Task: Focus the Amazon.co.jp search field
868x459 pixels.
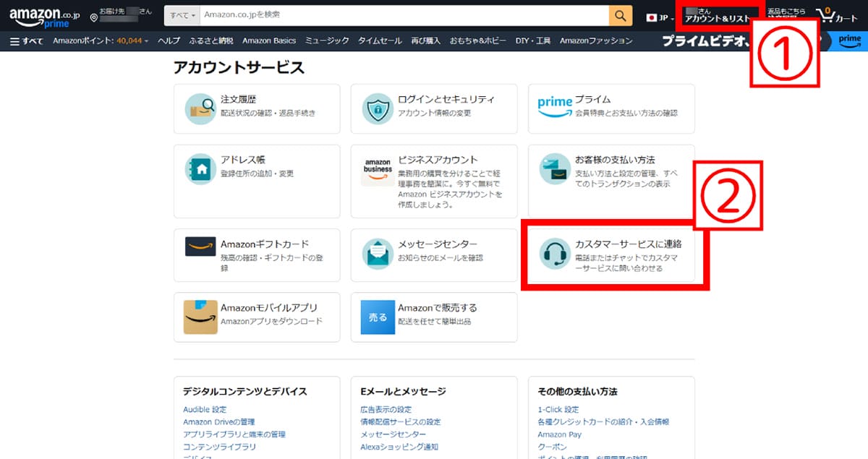Action: pos(404,15)
